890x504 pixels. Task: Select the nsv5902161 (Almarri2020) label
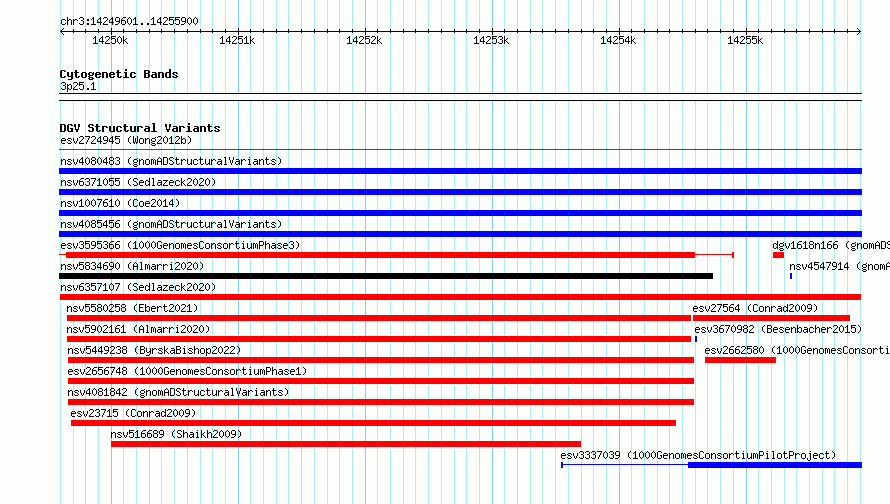pos(138,329)
